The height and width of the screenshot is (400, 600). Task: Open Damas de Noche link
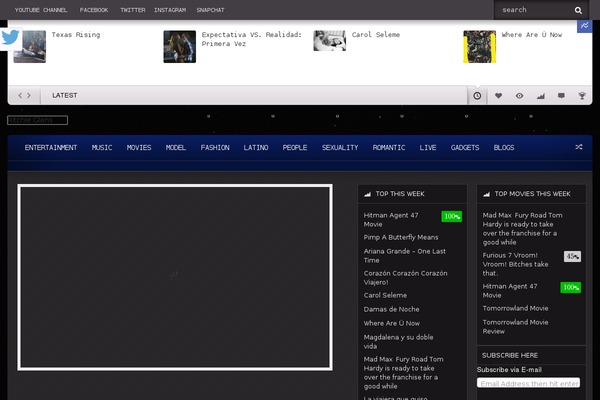point(391,309)
